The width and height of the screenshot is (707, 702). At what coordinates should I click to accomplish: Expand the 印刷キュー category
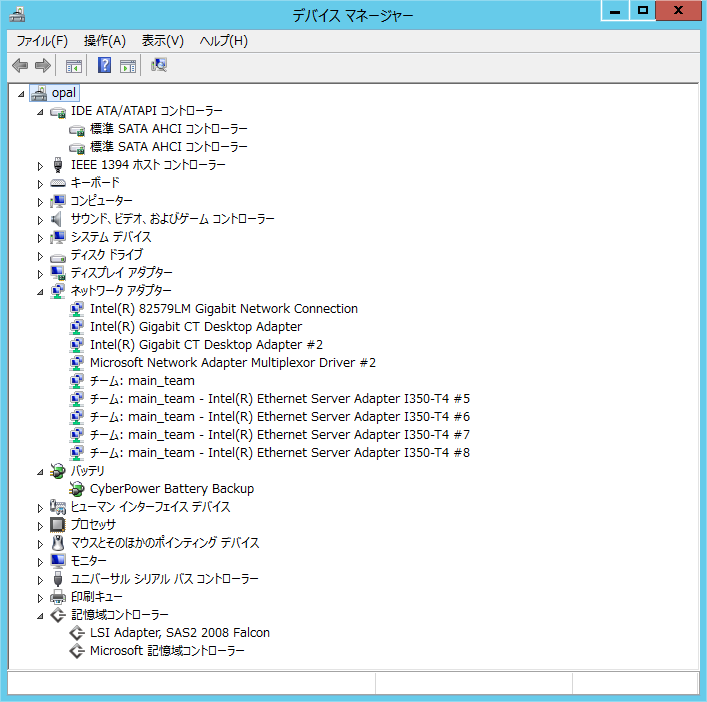40,598
